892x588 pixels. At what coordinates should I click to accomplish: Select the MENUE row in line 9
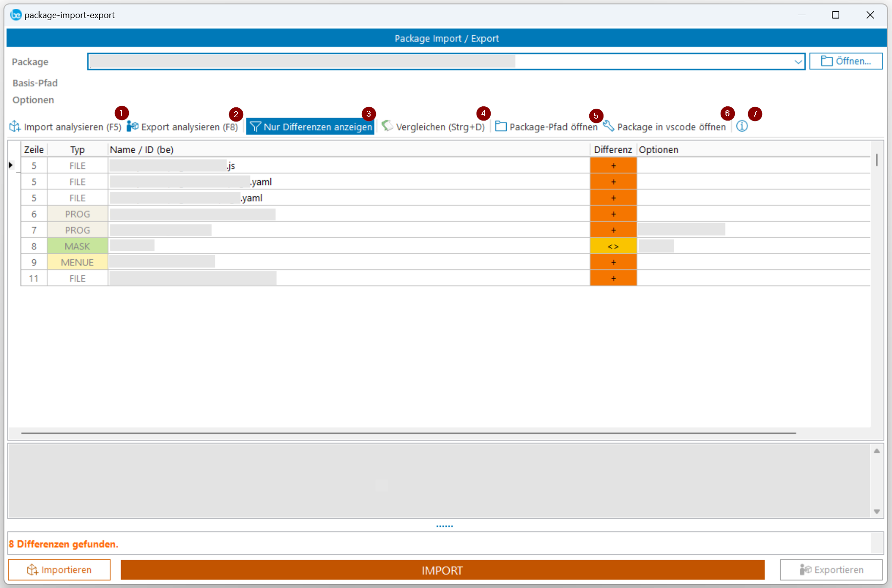(x=77, y=263)
